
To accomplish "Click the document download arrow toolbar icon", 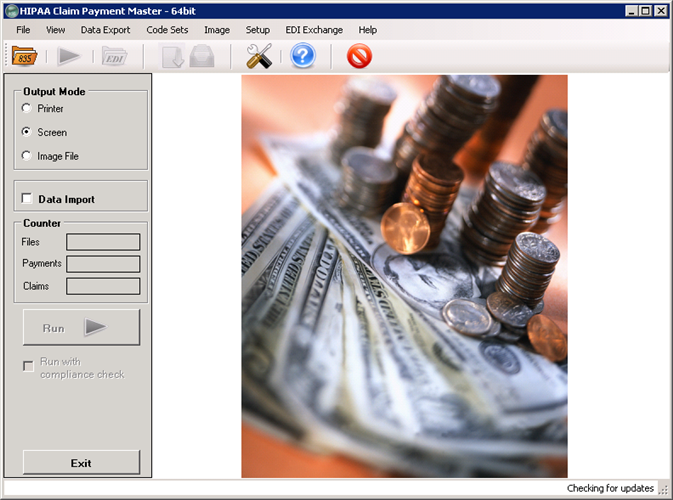I will (x=172, y=57).
